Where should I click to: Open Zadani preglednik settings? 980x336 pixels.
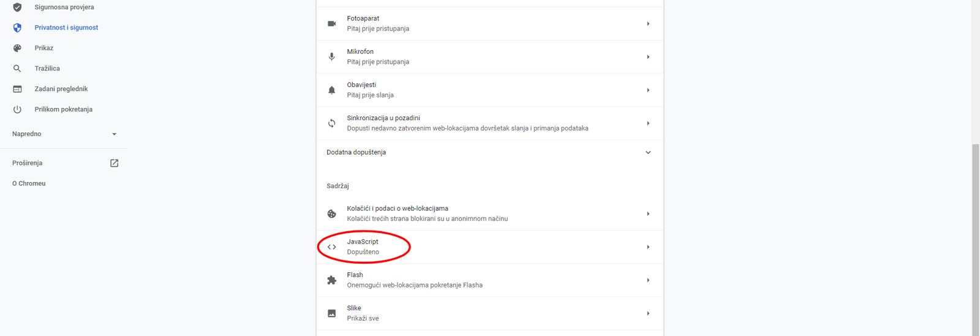click(x=61, y=89)
